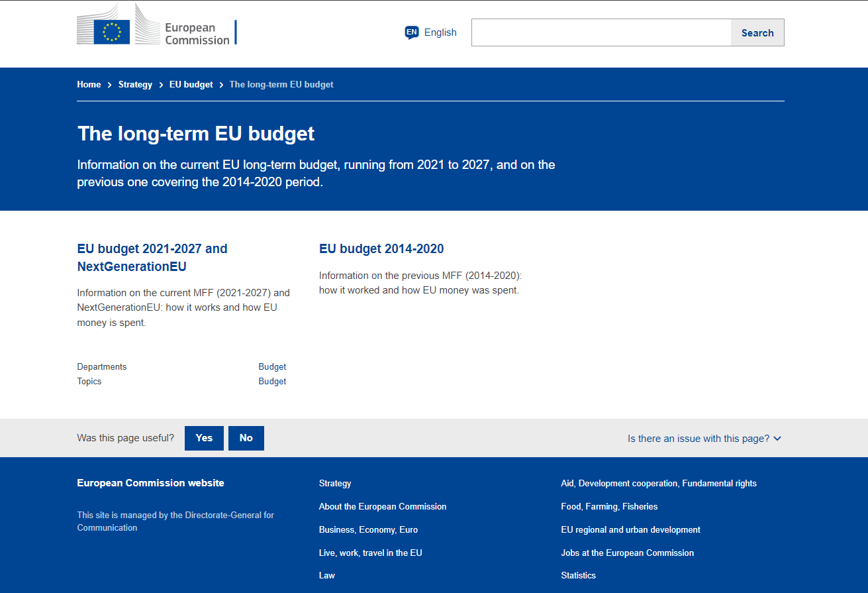The height and width of the screenshot is (593, 868).
Task: Focus the site search input field
Action: (x=601, y=32)
